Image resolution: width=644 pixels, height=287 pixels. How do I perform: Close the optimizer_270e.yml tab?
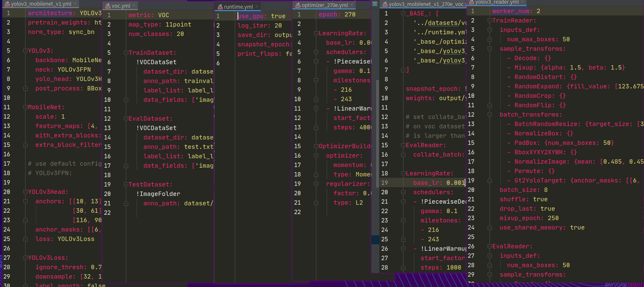[x=352, y=5]
